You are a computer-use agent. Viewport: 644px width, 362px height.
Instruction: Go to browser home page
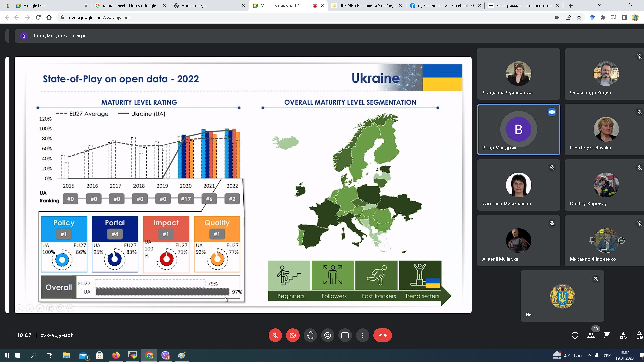(49, 17)
